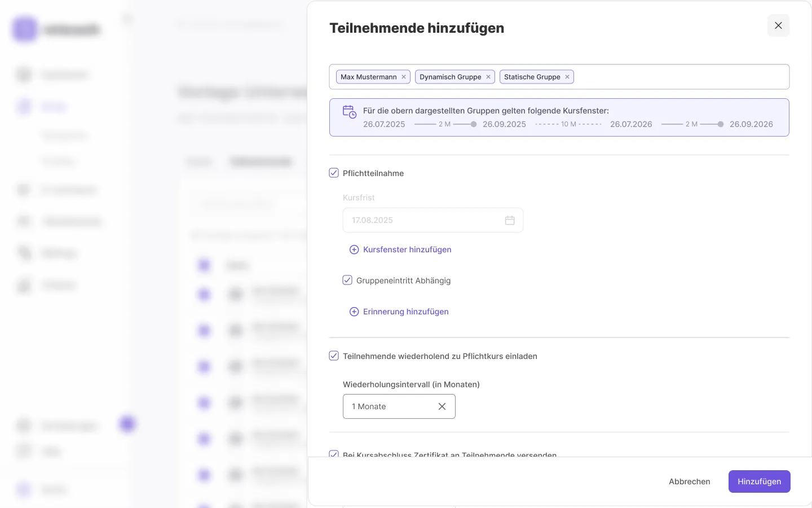Clear the 1 Monate interval value

pos(442,406)
